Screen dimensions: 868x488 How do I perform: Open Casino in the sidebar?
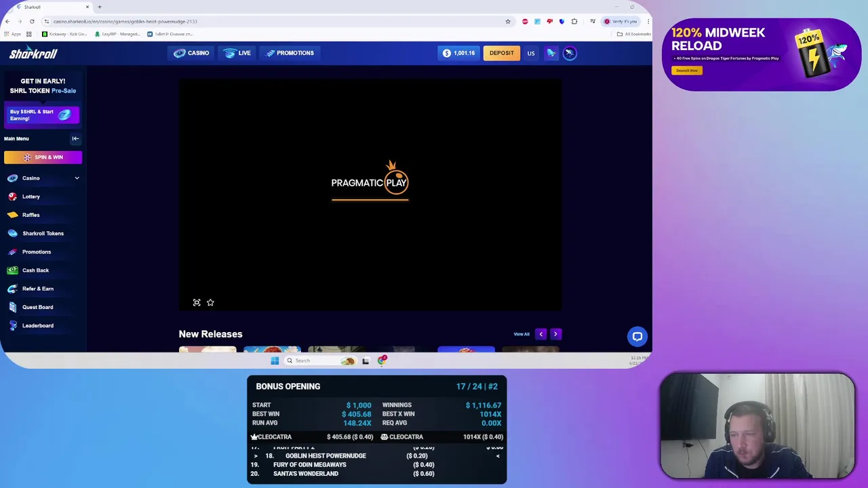pyautogui.click(x=31, y=178)
